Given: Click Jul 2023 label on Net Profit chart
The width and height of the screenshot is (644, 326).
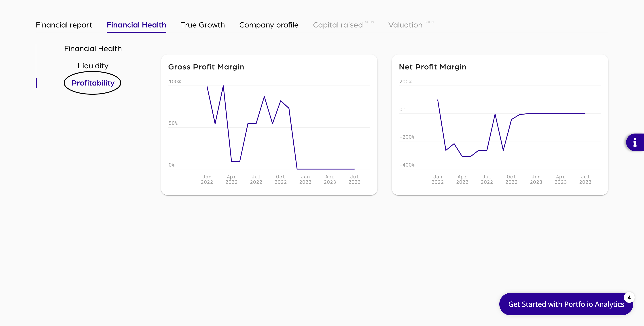Looking at the screenshot, I should [x=585, y=179].
